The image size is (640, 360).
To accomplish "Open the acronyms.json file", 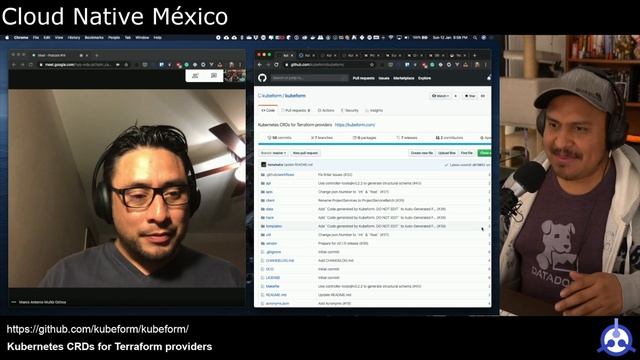I will pos(278,303).
